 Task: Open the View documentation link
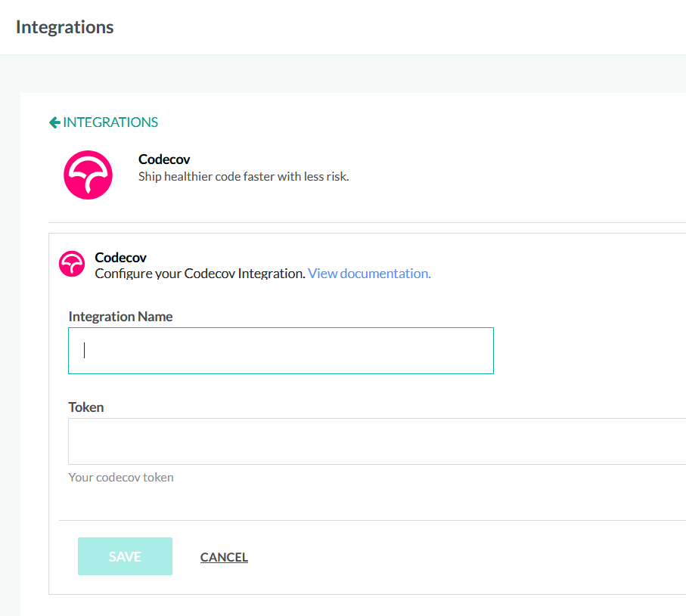(x=369, y=274)
